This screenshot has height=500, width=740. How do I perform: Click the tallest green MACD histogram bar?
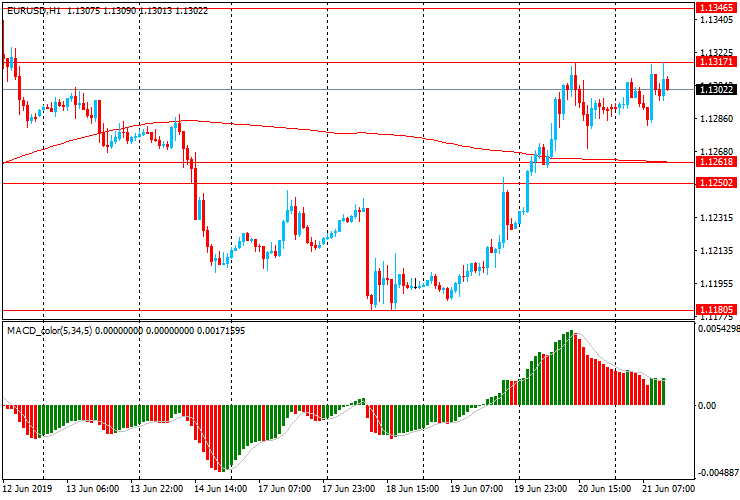[572, 367]
